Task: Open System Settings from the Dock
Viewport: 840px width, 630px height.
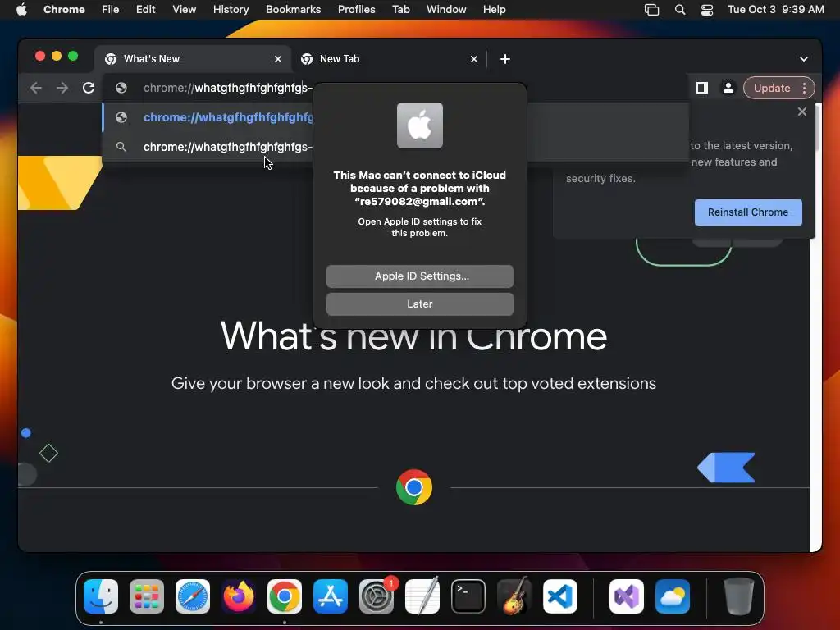Action: (x=377, y=596)
